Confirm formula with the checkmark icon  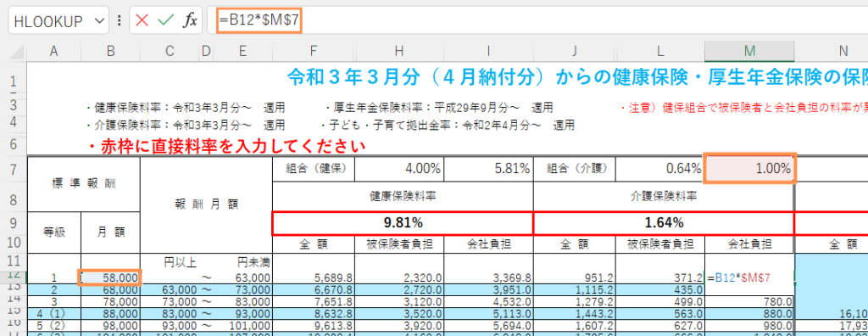(x=165, y=21)
